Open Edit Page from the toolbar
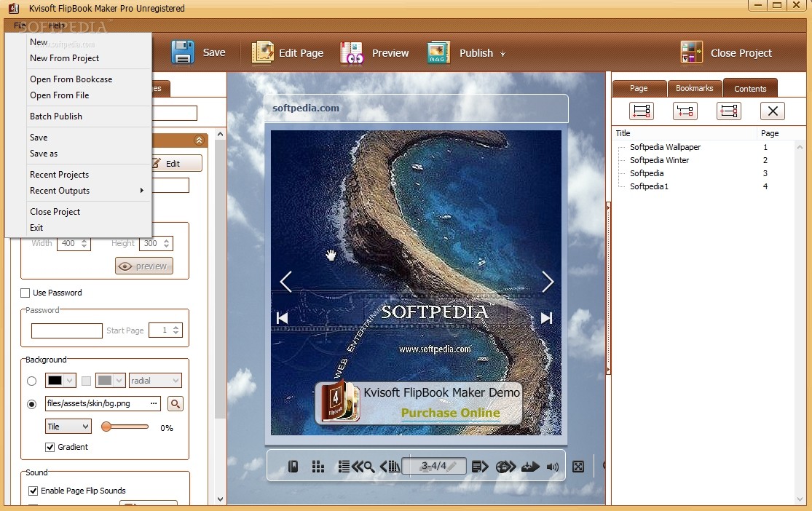The width and height of the screenshot is (812, 511). tap(288, 53)
